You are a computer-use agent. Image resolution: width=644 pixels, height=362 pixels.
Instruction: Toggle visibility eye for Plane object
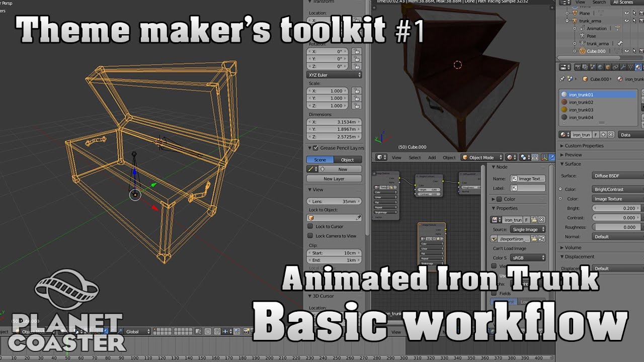coord(627,13)
